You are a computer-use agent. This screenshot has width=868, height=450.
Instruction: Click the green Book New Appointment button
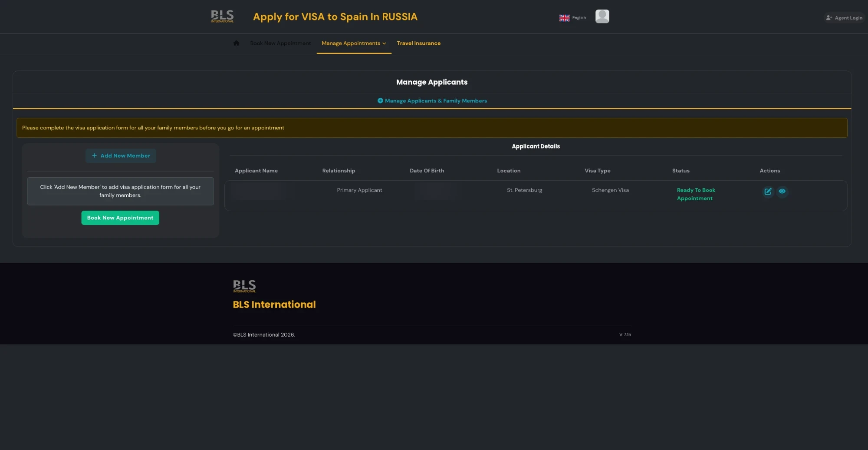point(120,218)
